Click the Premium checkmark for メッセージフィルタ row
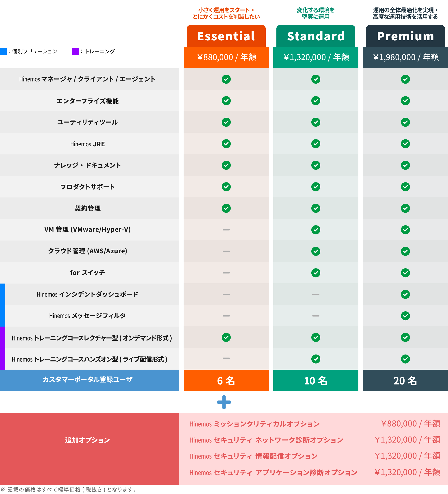This screenshot has width=448, height=494. click(x=405, y=316)
